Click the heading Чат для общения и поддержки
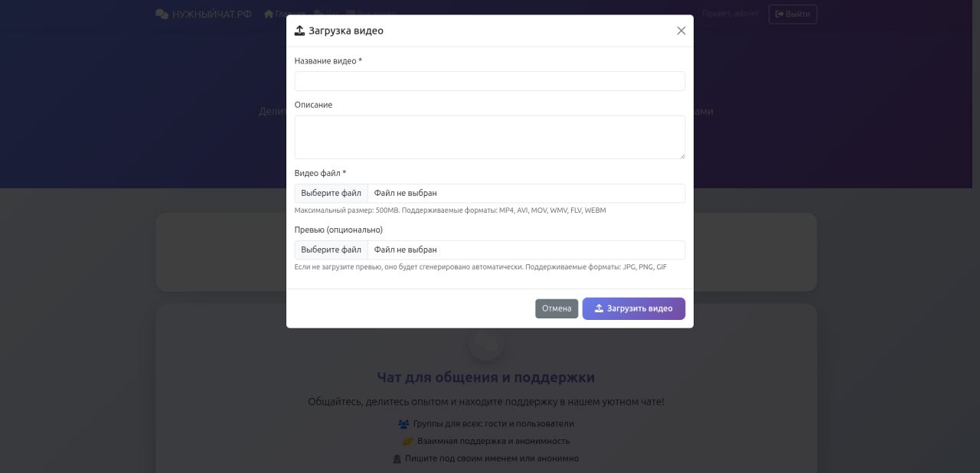The height and width of the screenshot is (473, 980). click(x=485, y=377)
